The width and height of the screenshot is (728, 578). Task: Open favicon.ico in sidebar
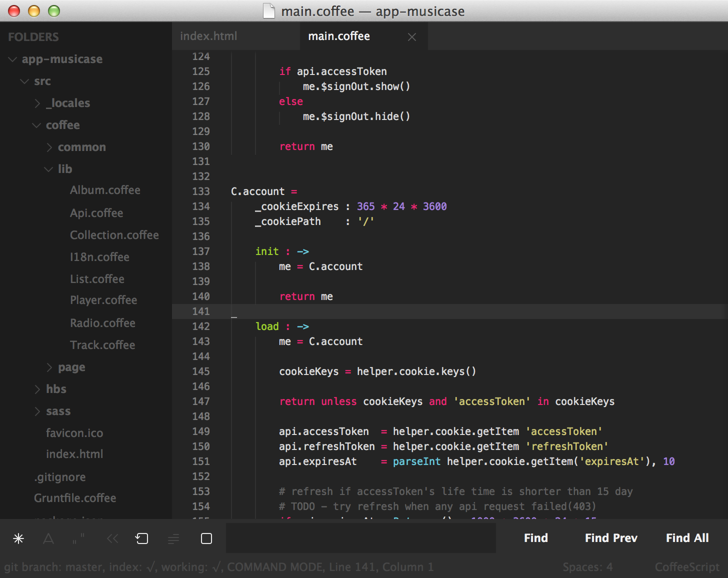[x=74, y=433]
